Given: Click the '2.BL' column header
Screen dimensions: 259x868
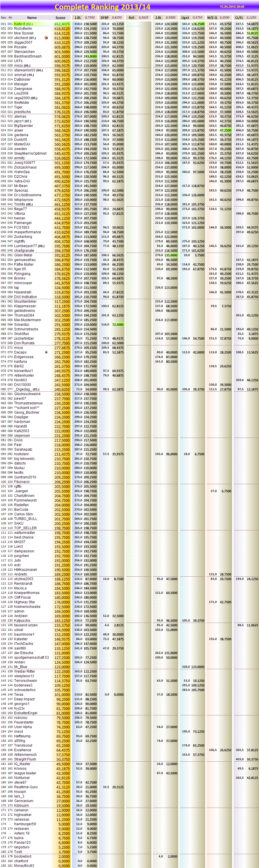Looking at the screenshot, I should point(159,18).
